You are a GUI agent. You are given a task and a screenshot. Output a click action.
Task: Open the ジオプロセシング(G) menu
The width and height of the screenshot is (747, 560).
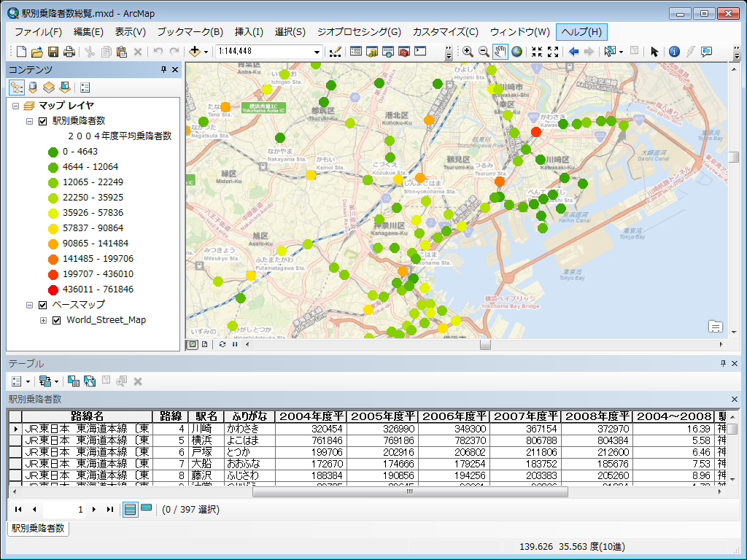359,32
